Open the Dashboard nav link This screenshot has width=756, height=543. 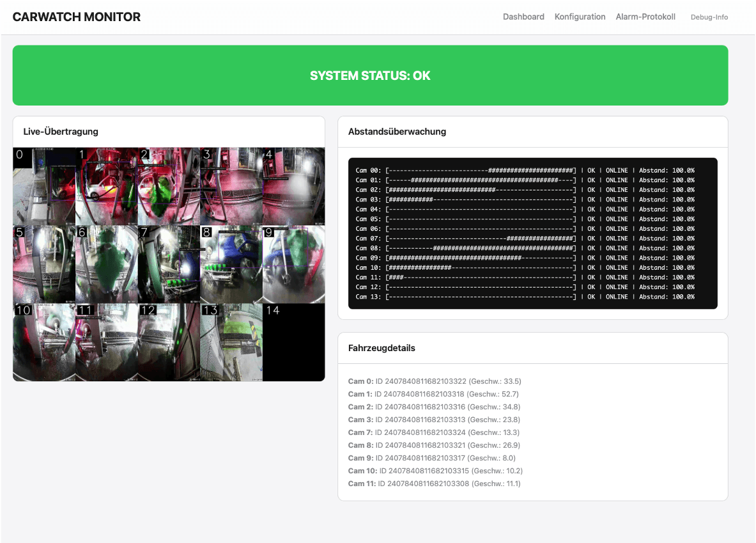[x=523, y=17]
